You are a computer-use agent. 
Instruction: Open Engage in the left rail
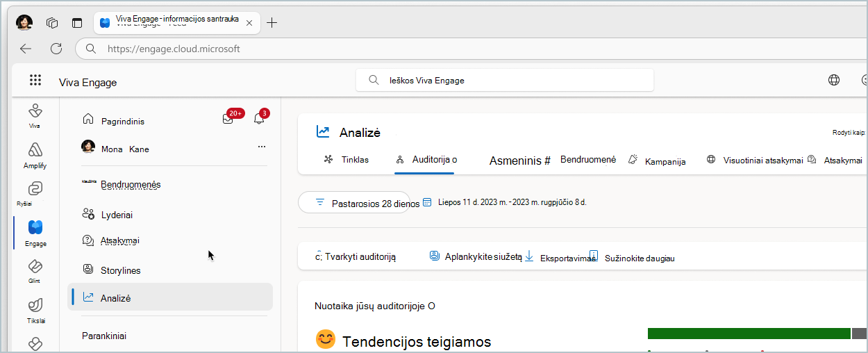point(35,233)
